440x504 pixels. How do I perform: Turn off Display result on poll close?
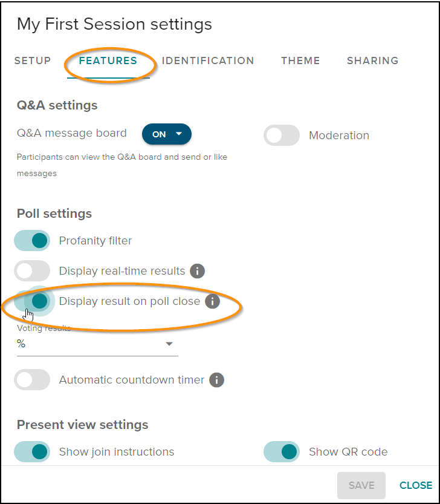click(x=32, y=301)
